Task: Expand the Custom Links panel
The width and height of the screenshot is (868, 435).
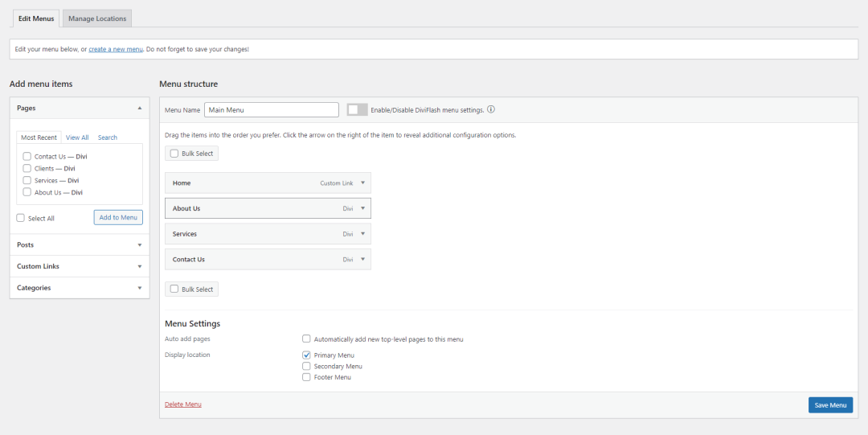Action: pos(80,266)
